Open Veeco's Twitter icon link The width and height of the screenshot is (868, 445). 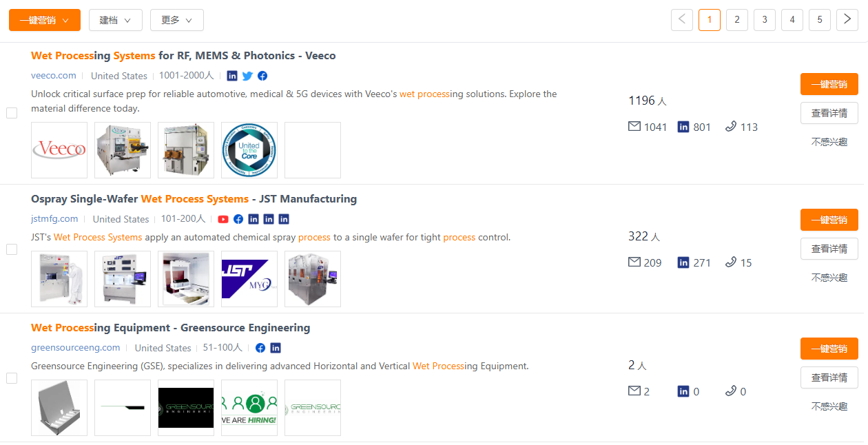tap(247, 76)
